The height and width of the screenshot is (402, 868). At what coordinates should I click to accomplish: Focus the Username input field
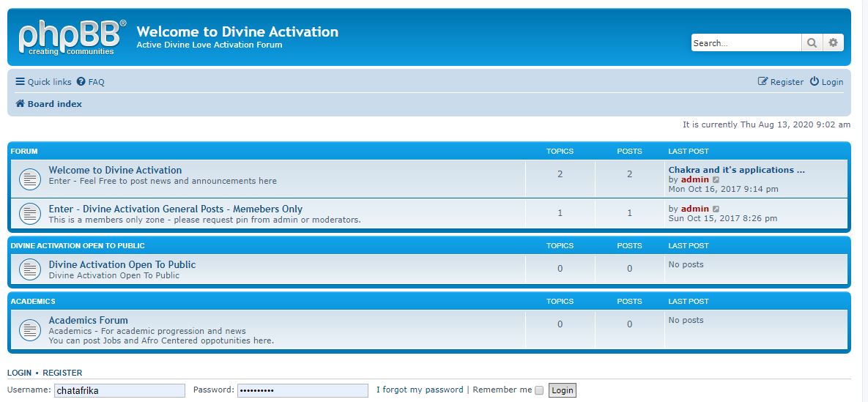(119, 390)
